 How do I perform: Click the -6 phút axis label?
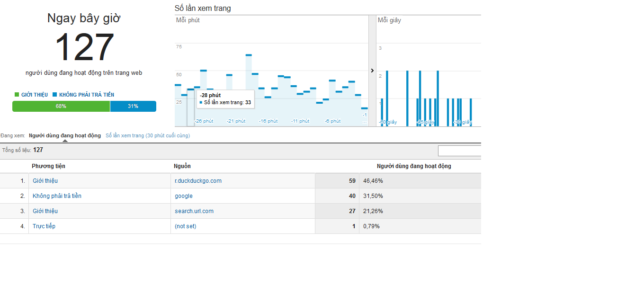point(332,121)
